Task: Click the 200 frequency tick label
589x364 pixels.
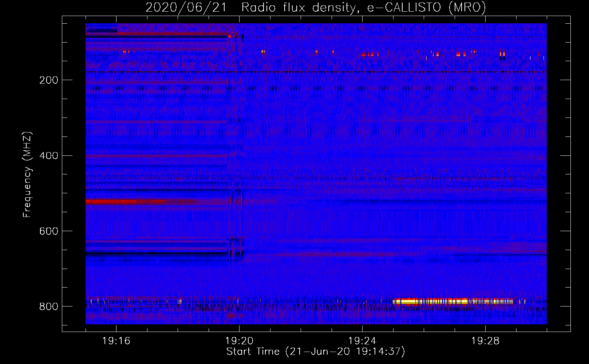Action: 49,80
